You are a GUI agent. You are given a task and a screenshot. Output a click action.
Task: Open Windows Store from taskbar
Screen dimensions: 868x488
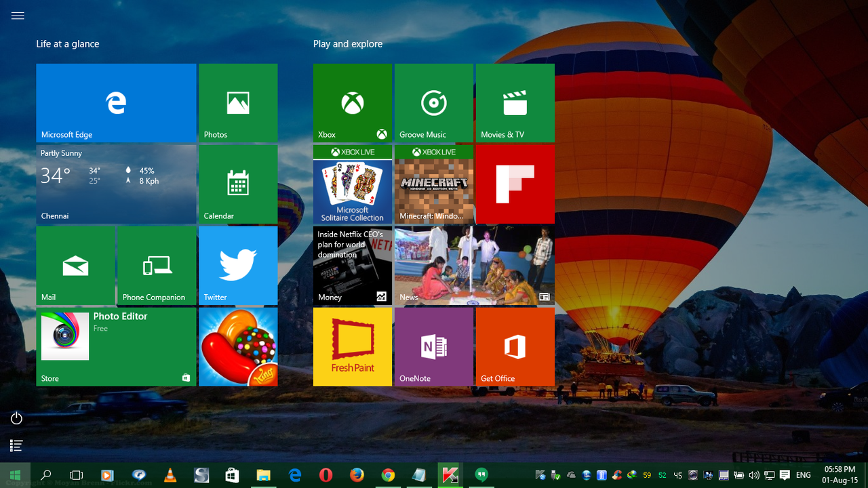point(232,476)
